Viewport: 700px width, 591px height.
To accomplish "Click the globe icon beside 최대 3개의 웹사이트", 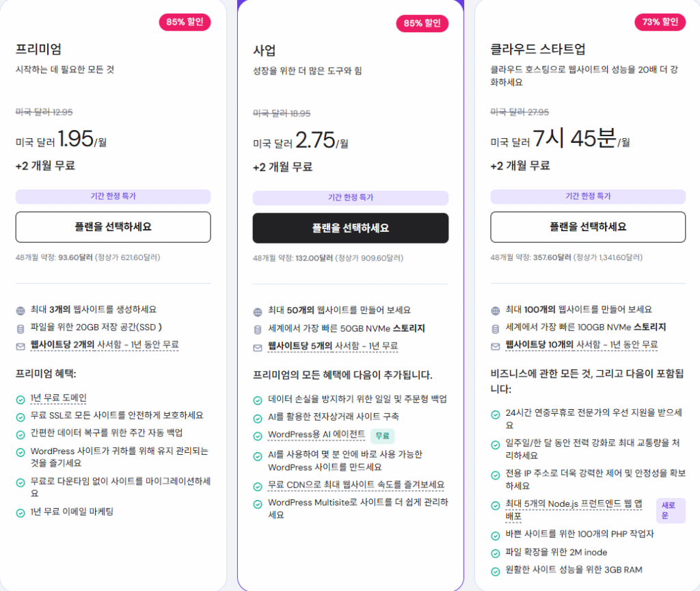I will pyautogui.click(x=20, y=310).
